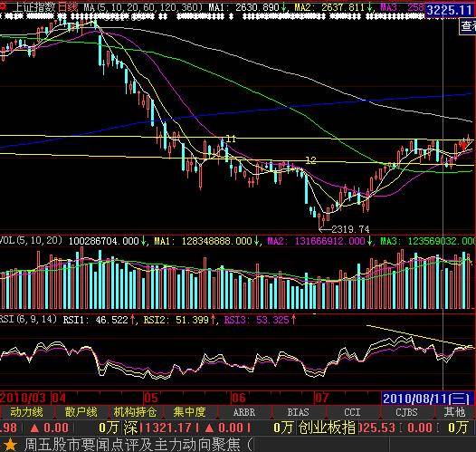Click the marker labeled 11 on the chart
This screenshot has height=452, width=476.
231,139
